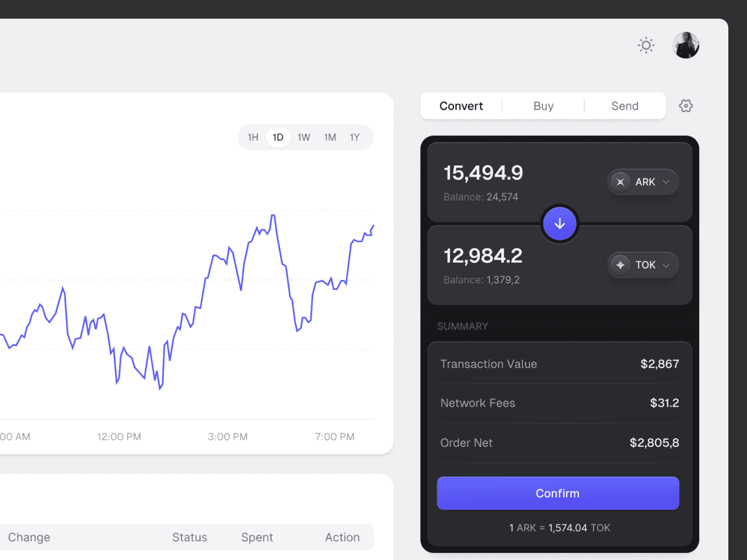This screenshot has height=560, width=747.
Task: Click the Order Net label
Action: click(x=466, y=443)
